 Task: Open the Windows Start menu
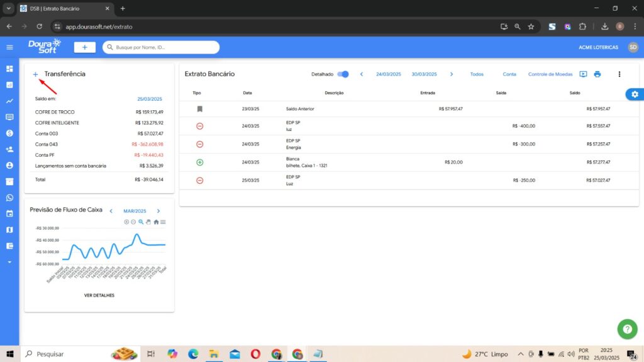(9, 354)
